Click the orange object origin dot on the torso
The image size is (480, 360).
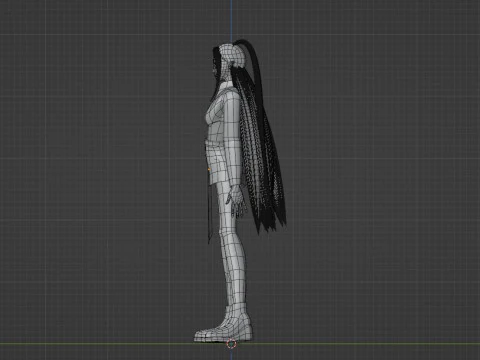209,169
